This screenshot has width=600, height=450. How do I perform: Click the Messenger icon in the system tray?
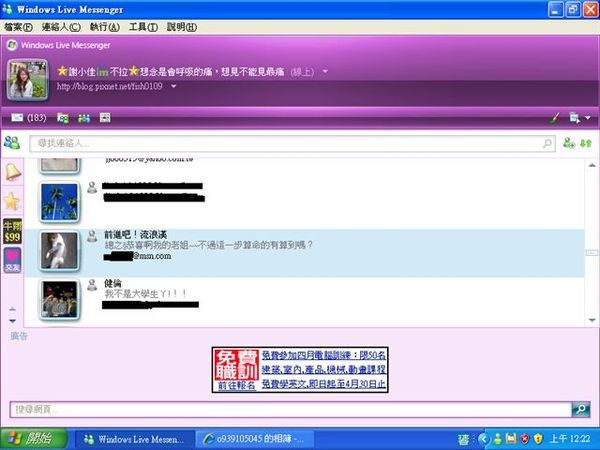pos(497,439)
